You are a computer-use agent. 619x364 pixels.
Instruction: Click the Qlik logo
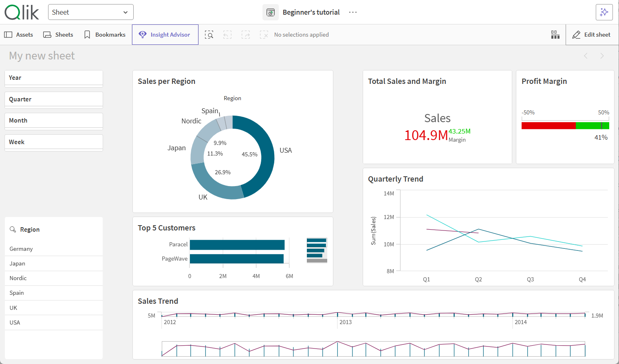tap(22, 12)
